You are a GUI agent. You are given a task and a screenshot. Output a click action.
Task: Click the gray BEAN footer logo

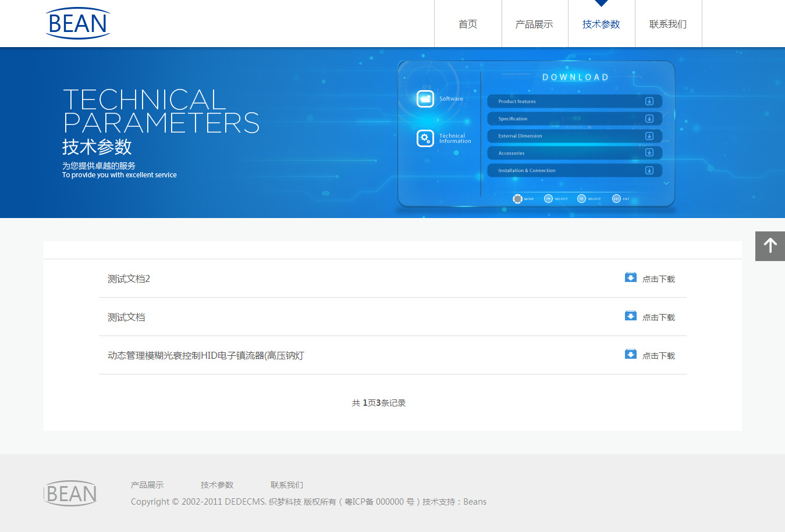click(x=70, y=494)
